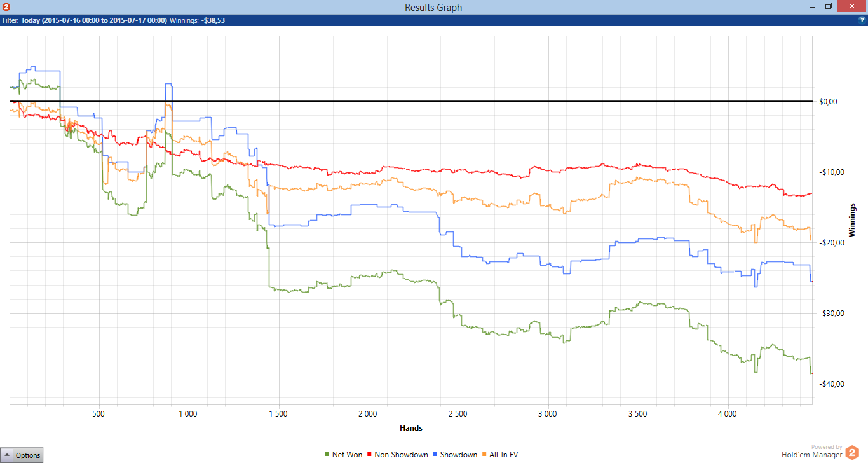
Task: Click the 2 000 hands tick label
Action: pos(368,413)
